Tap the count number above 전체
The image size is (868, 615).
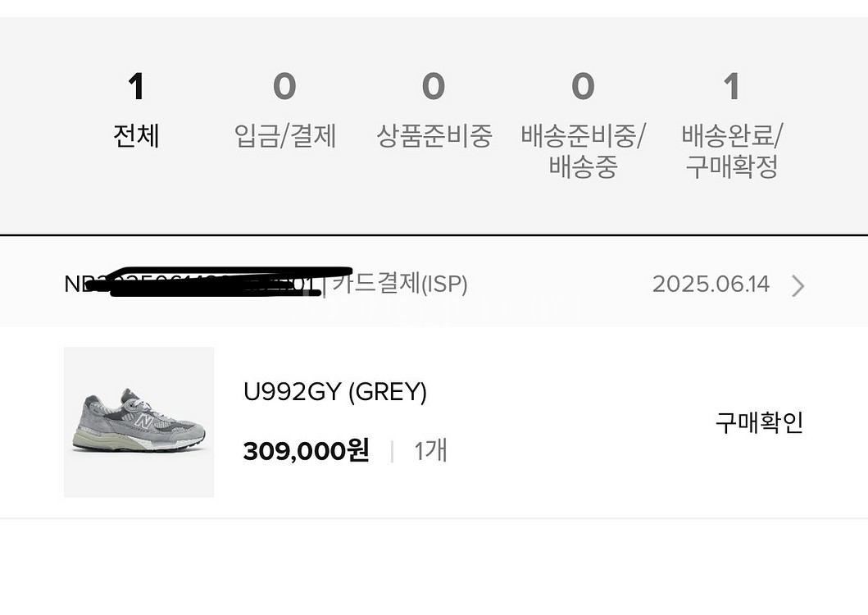click(136, 87)
